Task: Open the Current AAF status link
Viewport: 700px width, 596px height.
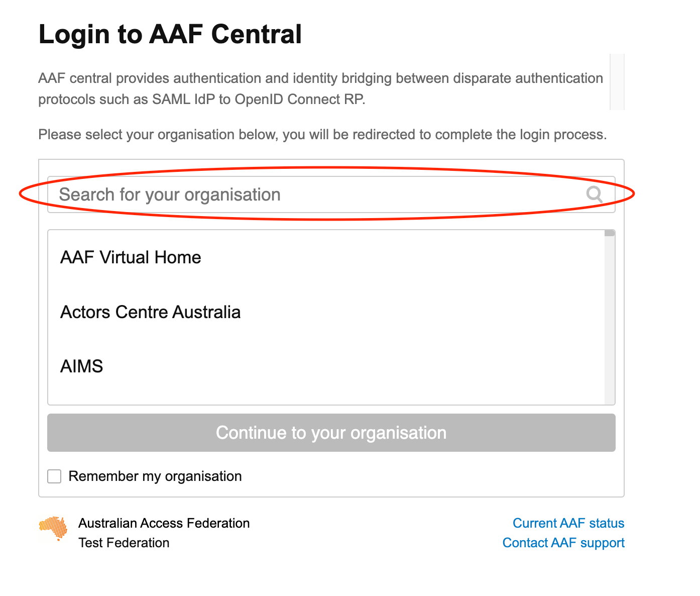Action: pos(568,523)
